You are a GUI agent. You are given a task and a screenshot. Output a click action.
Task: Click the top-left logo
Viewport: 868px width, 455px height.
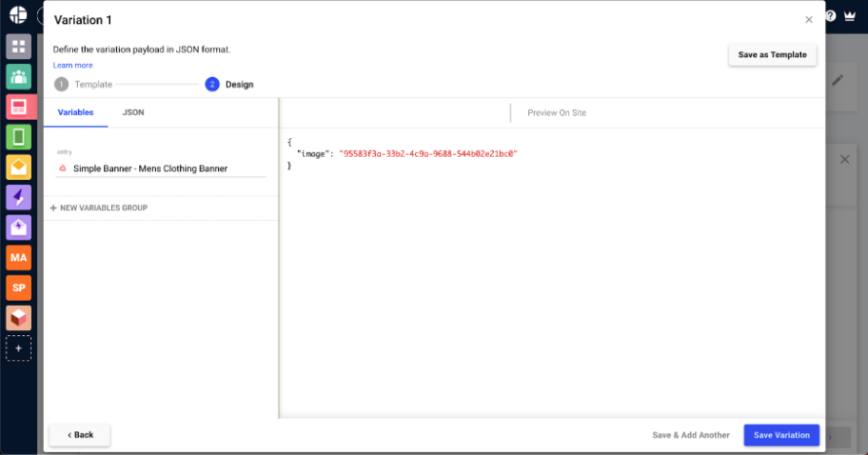coord(18,15)
